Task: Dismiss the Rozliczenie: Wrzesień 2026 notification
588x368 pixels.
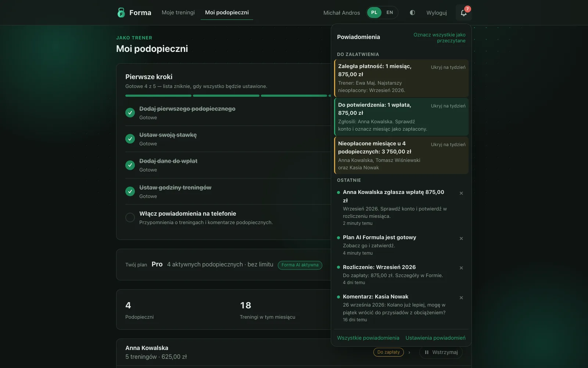Action: [x=461, y=268]
